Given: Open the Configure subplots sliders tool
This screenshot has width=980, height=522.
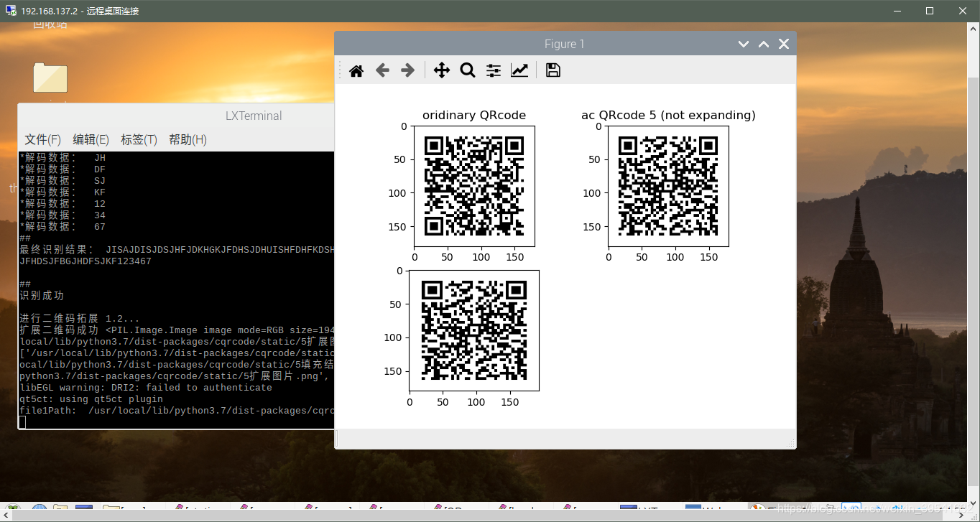Looking at the screenshot, I should coord(494,70).
